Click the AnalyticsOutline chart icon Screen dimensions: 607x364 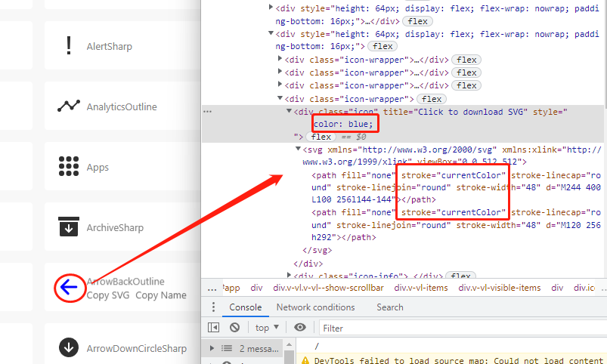click(69, 106)
